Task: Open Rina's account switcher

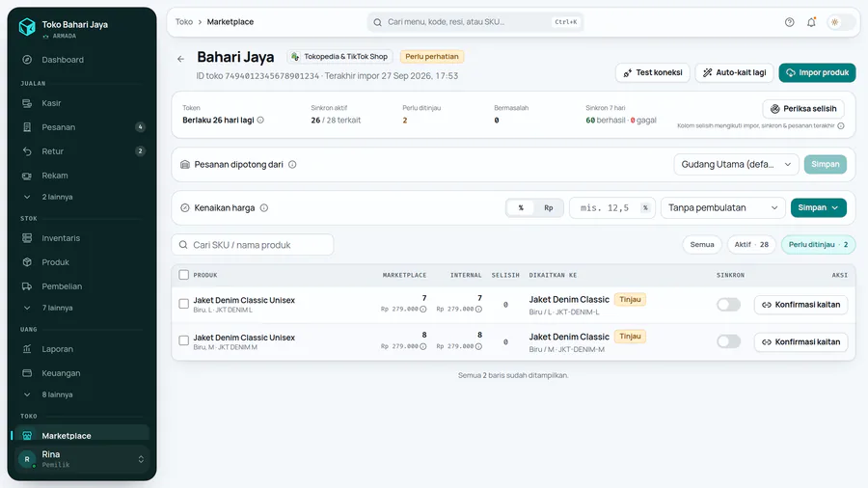Action: 82,459
